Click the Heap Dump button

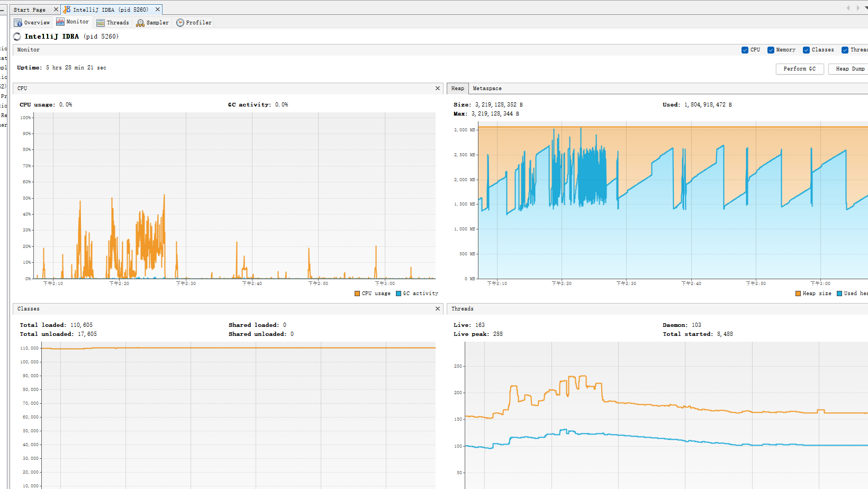click(x=848, y=69)
